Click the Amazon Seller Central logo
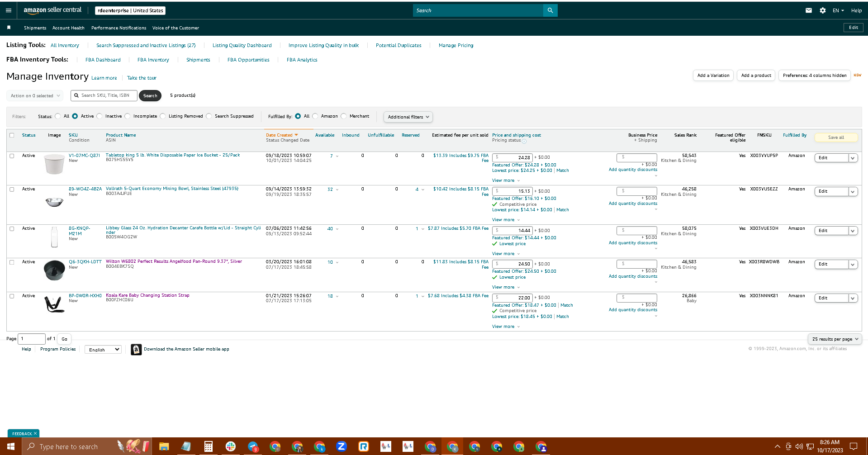The width and height of the screenshot is (868, 455). coord(52,10)
